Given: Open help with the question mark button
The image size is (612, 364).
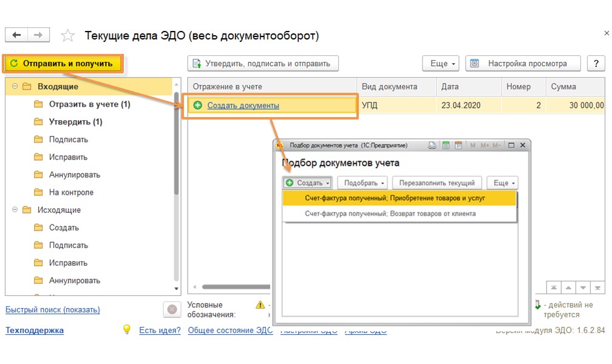Looking at the screenshot, I should pos(596,64).
